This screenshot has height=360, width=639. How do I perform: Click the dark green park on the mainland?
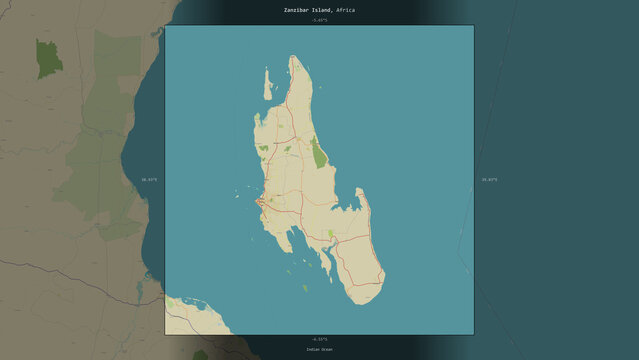click(x=48, y=59)
